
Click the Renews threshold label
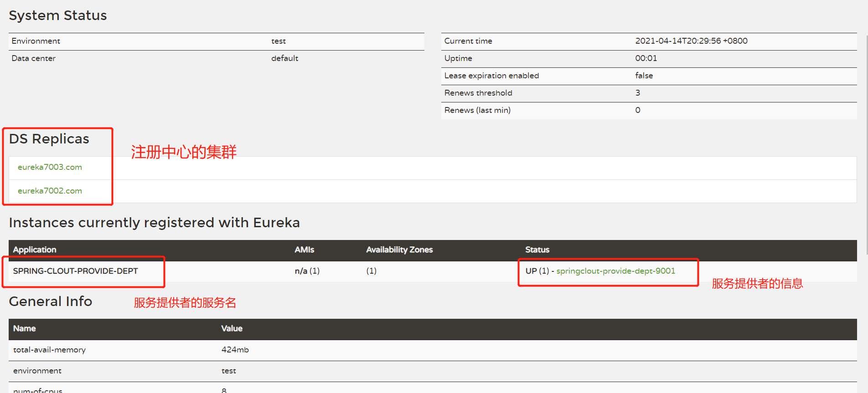click(x=478, y=93)
